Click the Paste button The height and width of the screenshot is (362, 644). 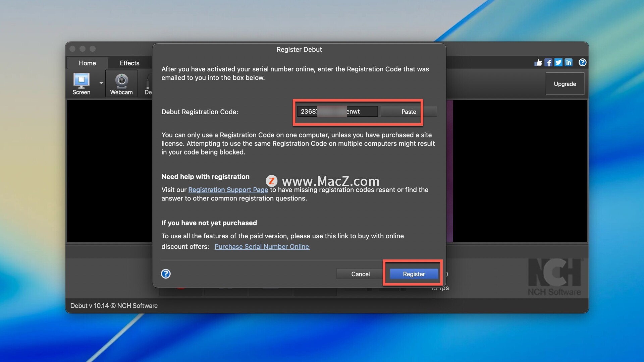[409, 112]
